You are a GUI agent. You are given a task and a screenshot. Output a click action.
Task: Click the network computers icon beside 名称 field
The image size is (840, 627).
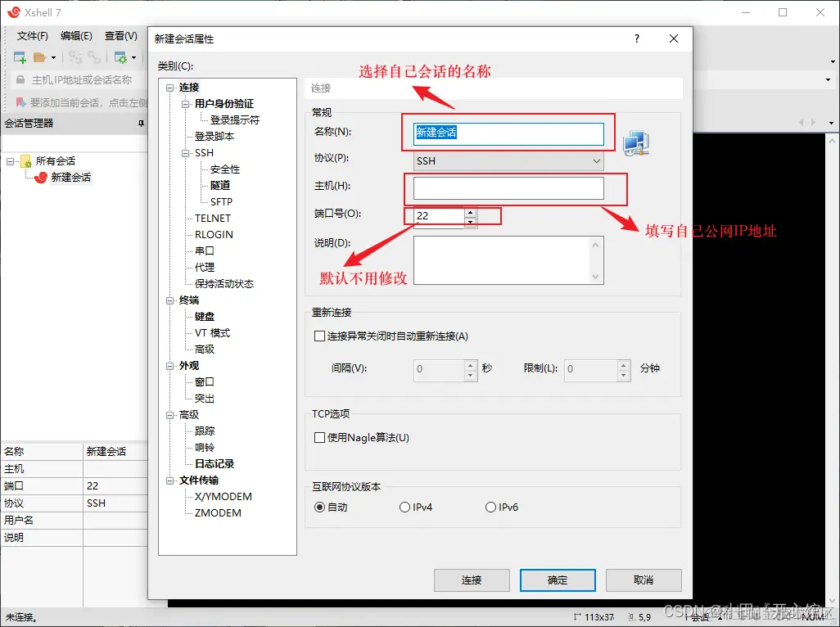(x=636, y=142)
